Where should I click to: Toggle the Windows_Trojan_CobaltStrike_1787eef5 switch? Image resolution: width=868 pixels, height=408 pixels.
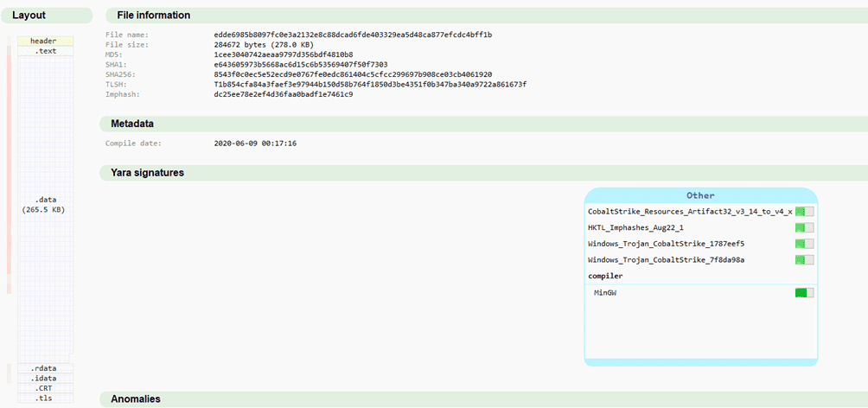pos(804,244)
